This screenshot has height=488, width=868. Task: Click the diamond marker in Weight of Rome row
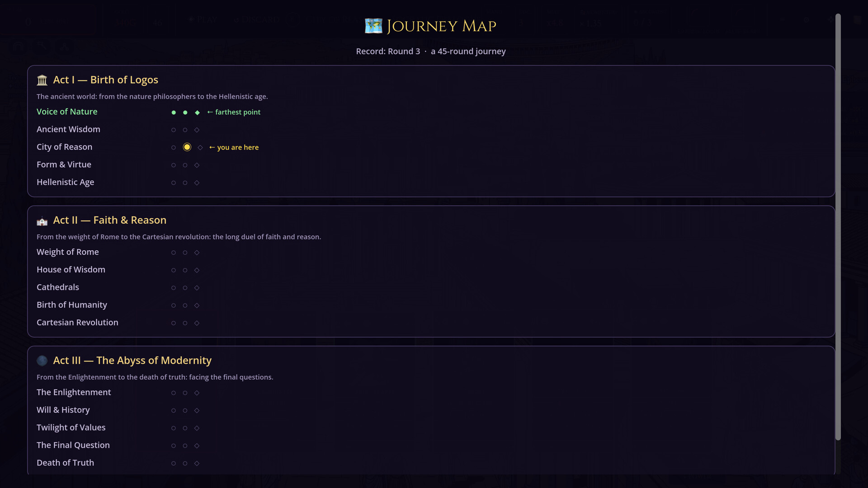(197, 253)
